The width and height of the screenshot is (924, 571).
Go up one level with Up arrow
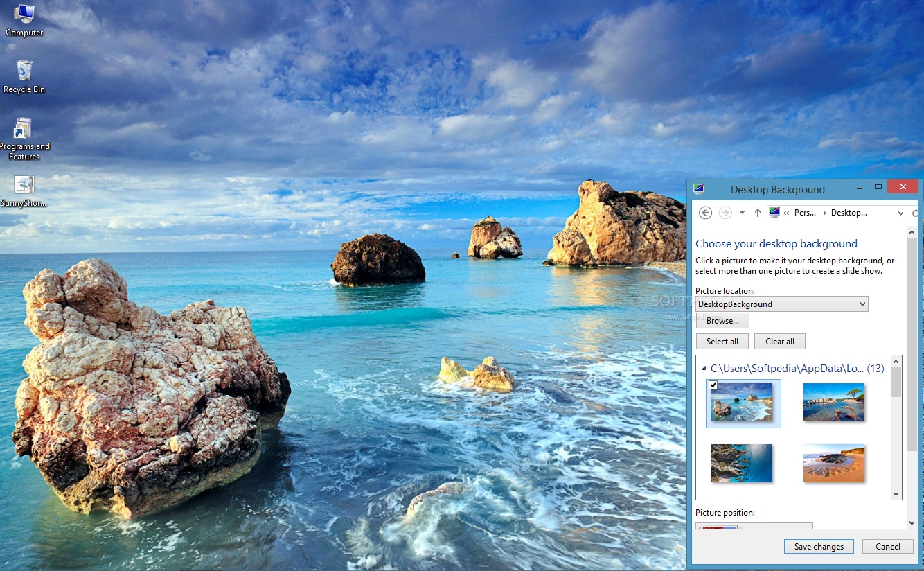pos(757,213)
